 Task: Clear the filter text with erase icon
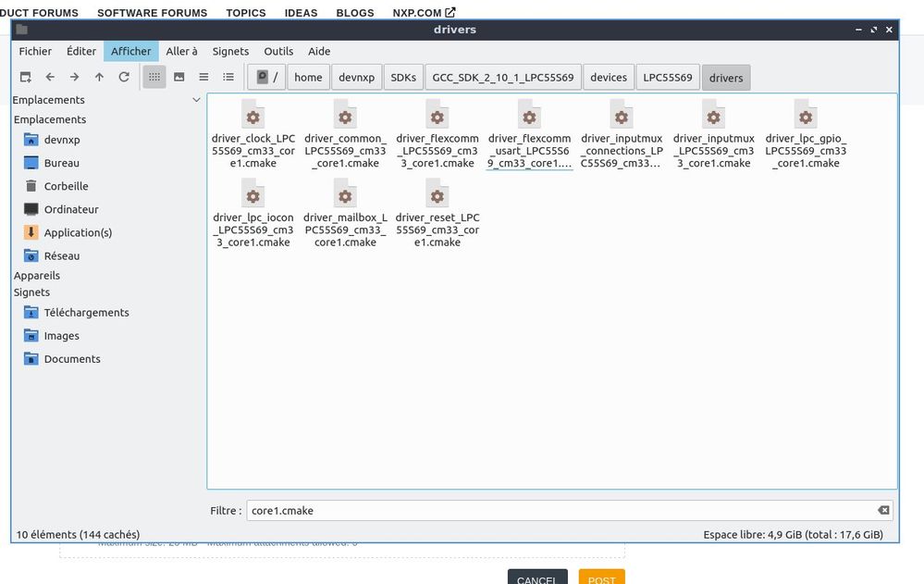883,510
